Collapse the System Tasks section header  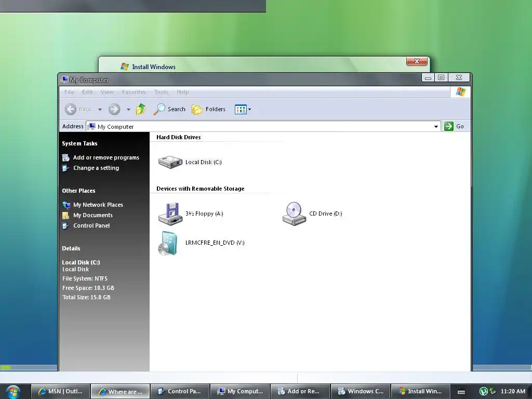coord(79,143)
